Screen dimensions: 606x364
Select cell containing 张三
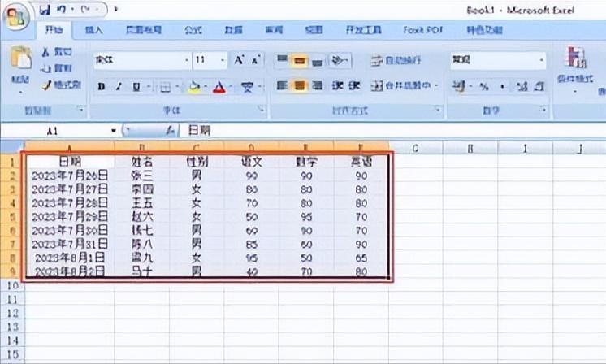pos(142,175)
